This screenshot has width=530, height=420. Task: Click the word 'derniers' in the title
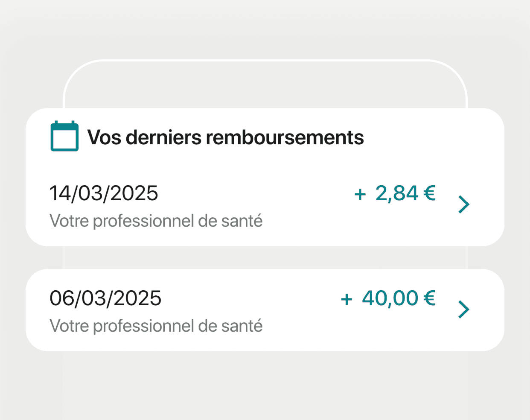tap(163, 137)
